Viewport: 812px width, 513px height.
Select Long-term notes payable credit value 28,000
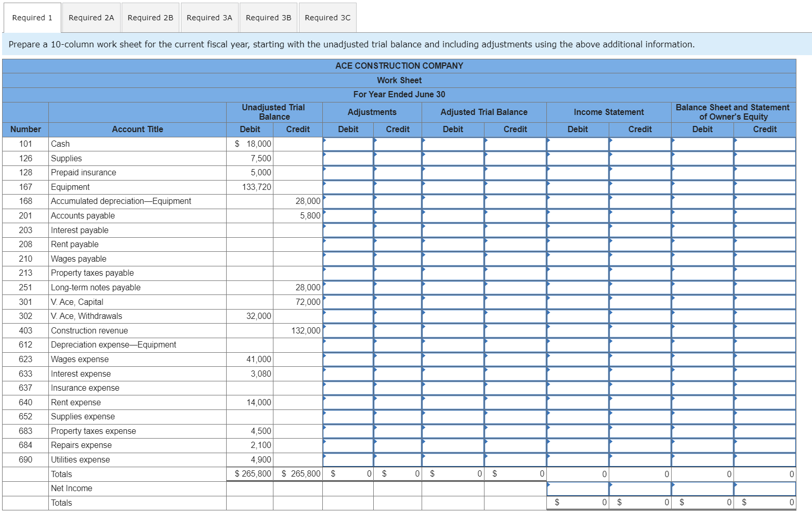(x=308, y=288)
